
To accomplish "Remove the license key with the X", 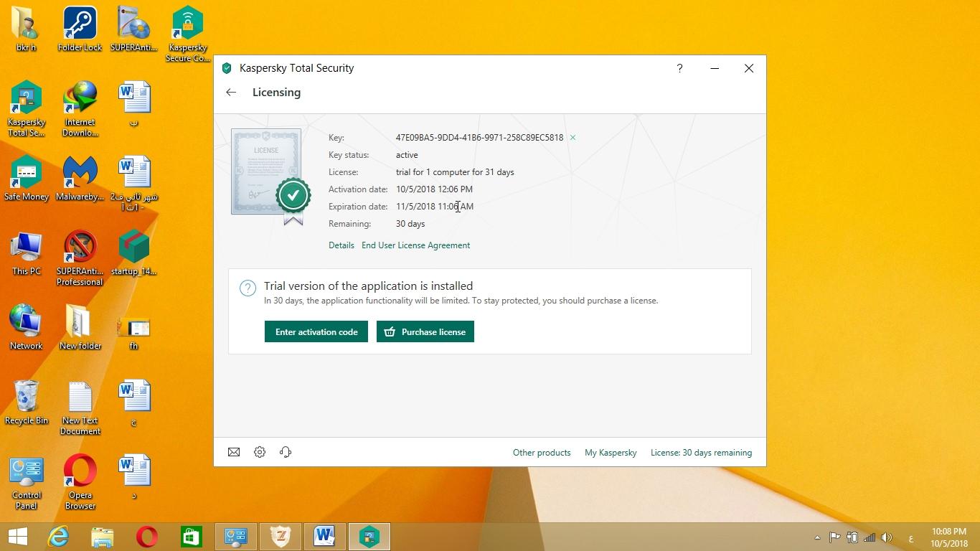I will point(573,138).
